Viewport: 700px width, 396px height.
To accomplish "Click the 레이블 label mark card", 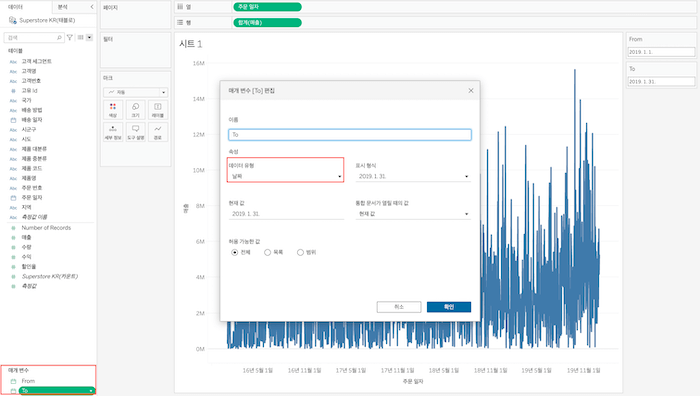I will (158, 110).
